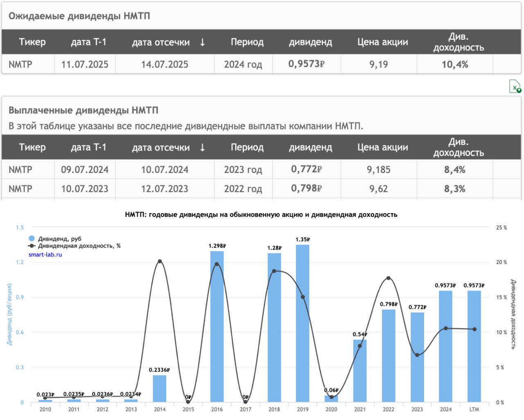Click the blue circle legend marker for Дивиденд
524x420 pixels.
coord(32,239)
